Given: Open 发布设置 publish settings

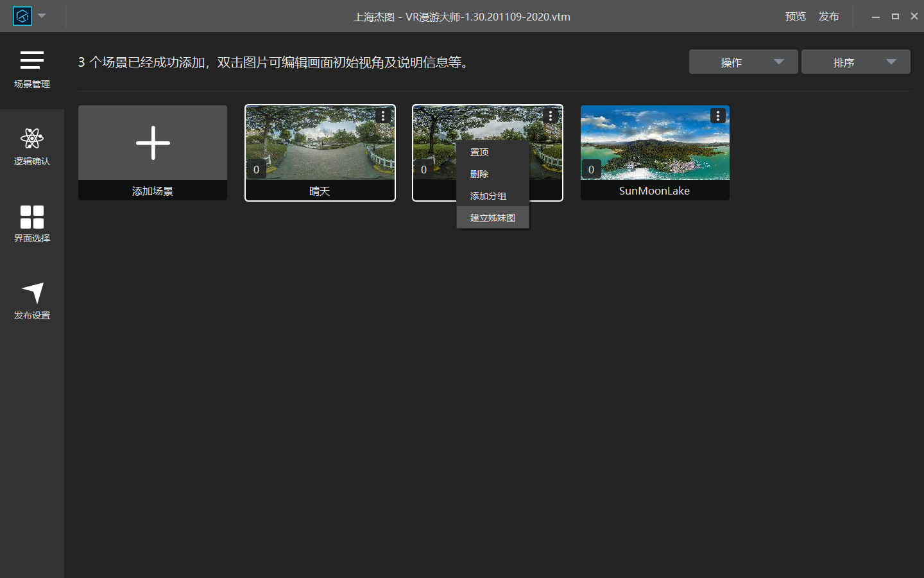Looking at the screenshot, I should click(x=31, y=301).
